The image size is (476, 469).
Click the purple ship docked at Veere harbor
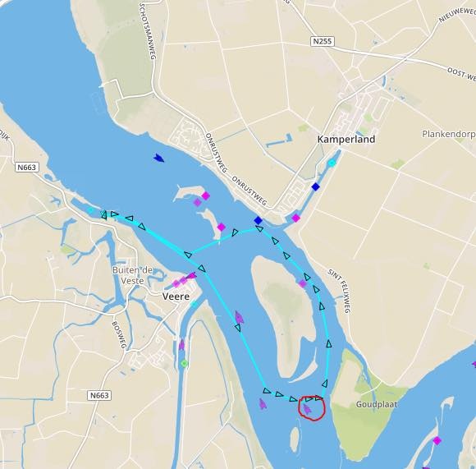point(191,276)
